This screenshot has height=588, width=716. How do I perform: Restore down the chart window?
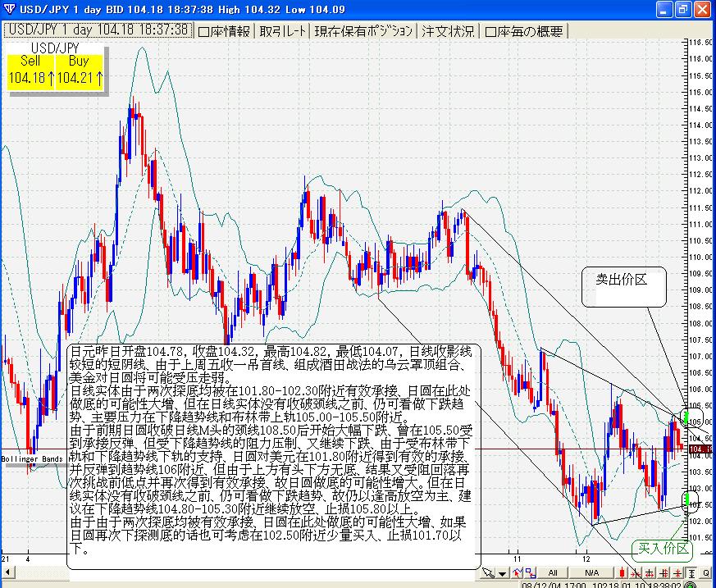pos(683,10)
